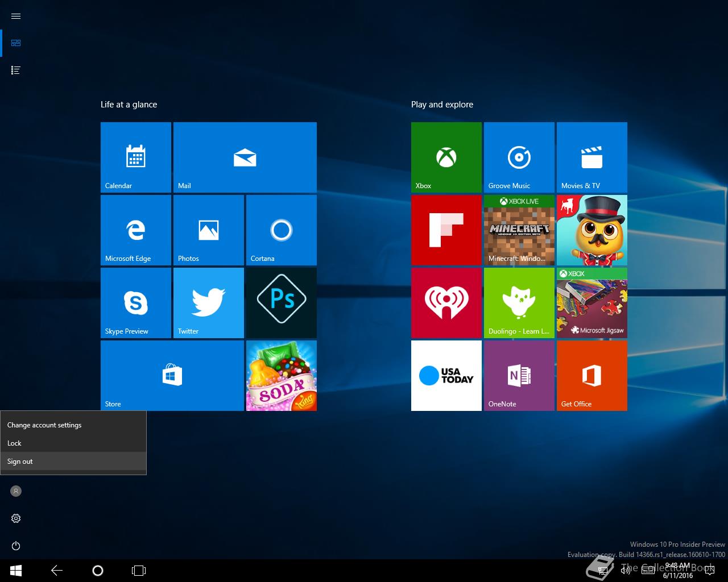The width and height of the screenshot is (728, 582).
Task: Click the taskbar Back arrow
Action: tap(57, 571)
